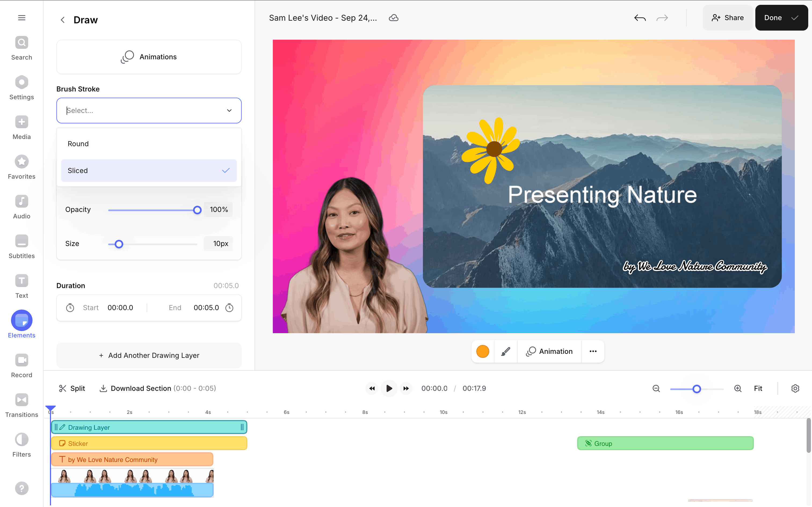
Task: Collapse the Brush Stroke dropdown
Action: click(x=229, y=110)
